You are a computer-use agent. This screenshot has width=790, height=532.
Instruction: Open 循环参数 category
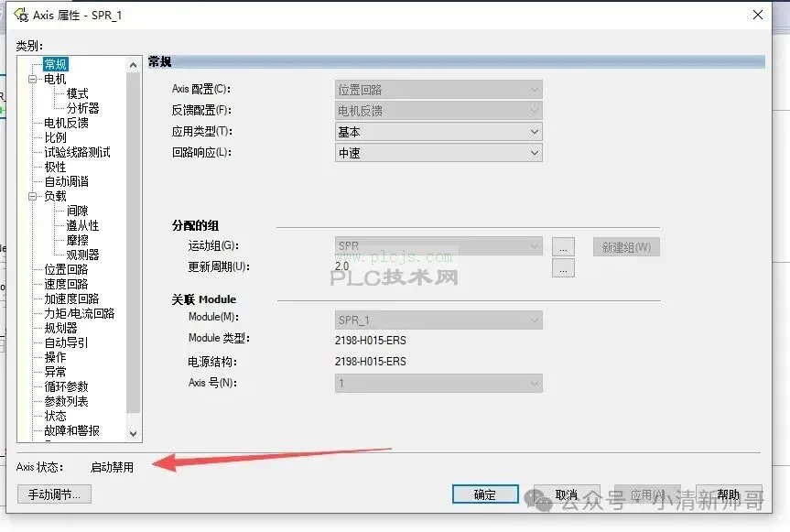[x=66, y=386]
